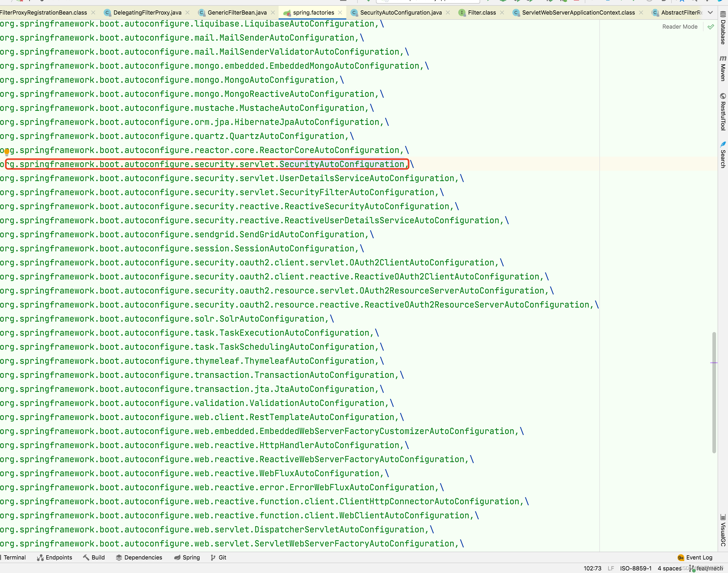Click the green inspections checkmark icon
The image size is (728, 573).
coord(711,27)
